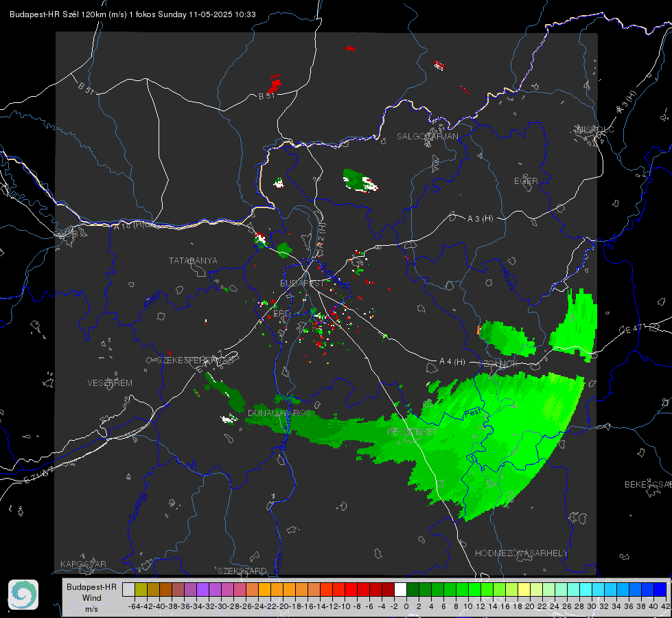Click the TATABANYA city label

coord(193,260)
